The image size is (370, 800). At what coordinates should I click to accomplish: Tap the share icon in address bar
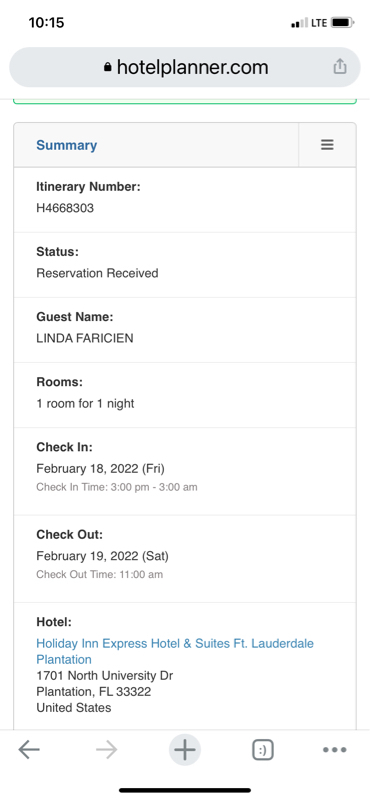(340, 67)
